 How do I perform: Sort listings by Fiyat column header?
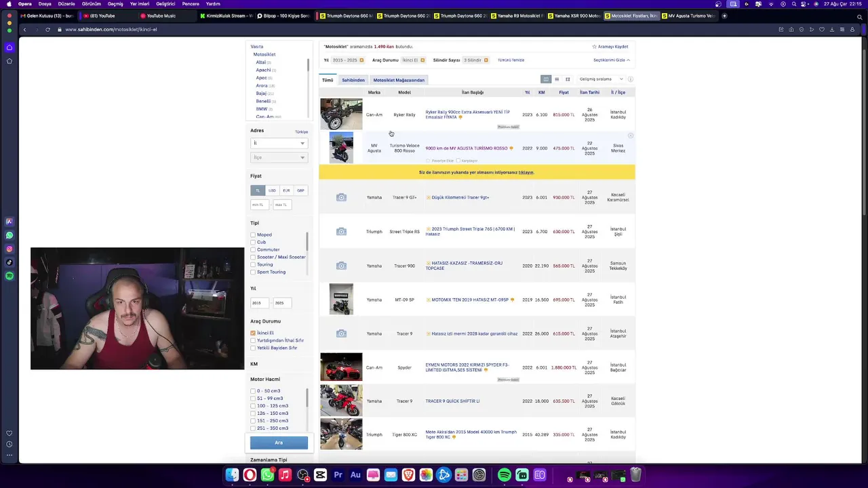click(564, 92)
